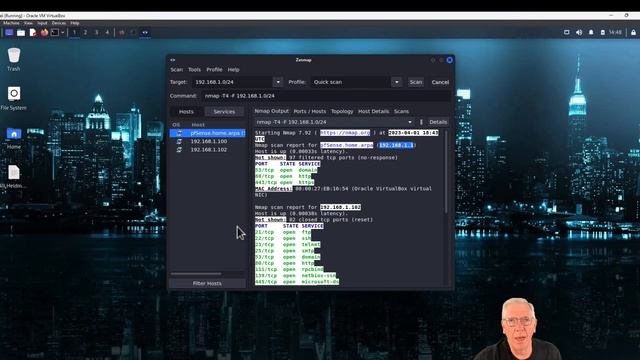Screen dimensions: 640x360
Task: Open Zenmap Profile menu
Action: pyautogui.click(x=214, y=70)
